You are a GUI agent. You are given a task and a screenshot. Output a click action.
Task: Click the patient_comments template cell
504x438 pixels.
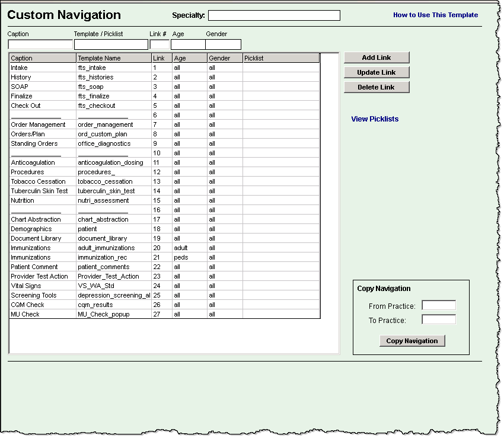pyautogui.click(x=114, y=267)
